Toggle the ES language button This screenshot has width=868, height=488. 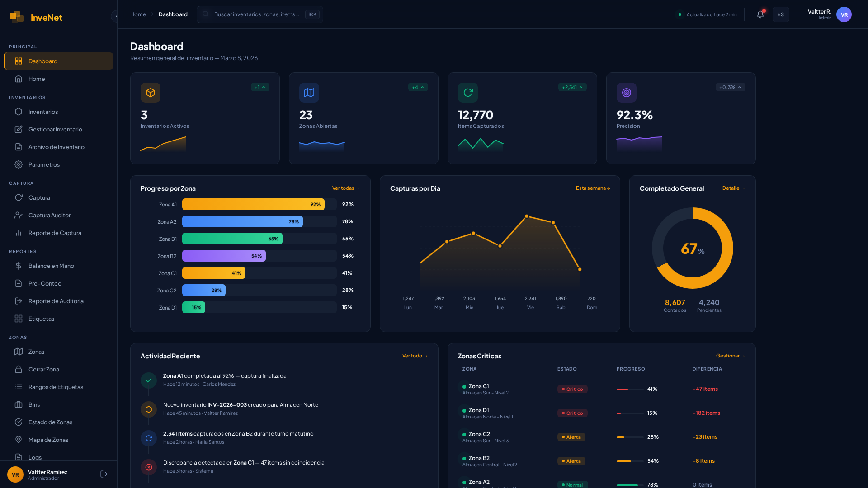(x=780, y=14)
